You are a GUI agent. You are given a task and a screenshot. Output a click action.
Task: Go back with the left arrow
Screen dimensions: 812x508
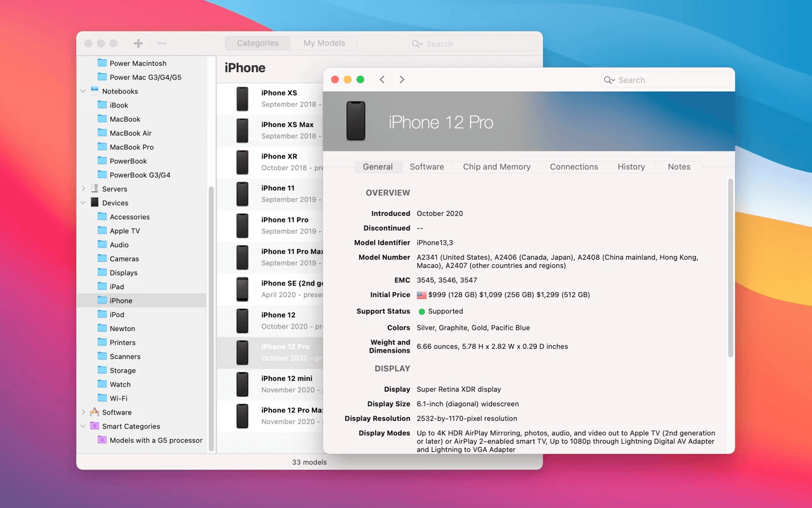[x=382, y=80]
